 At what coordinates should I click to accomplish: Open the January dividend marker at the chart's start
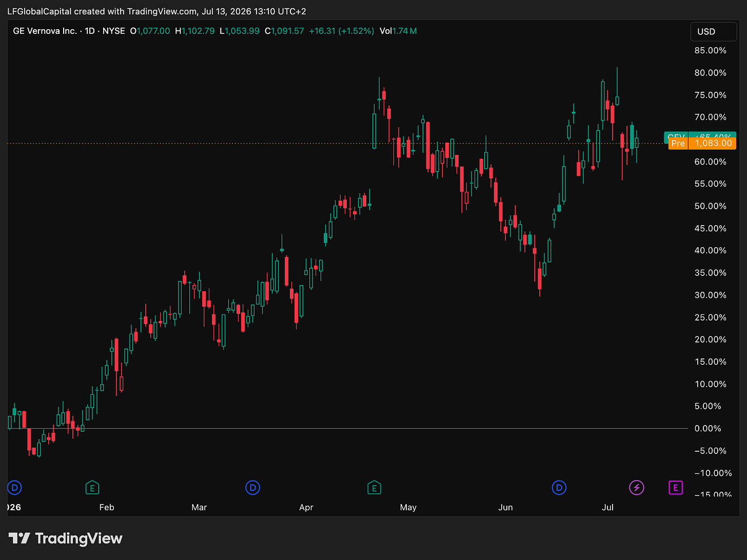[14, 488]
